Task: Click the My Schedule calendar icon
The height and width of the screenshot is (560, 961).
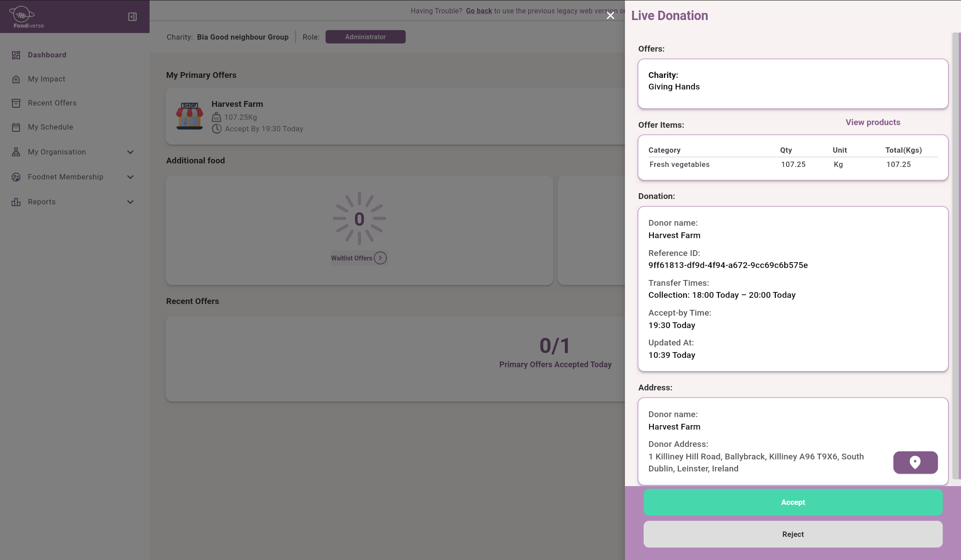Action: pyautogui.click(x=16, y=127)
